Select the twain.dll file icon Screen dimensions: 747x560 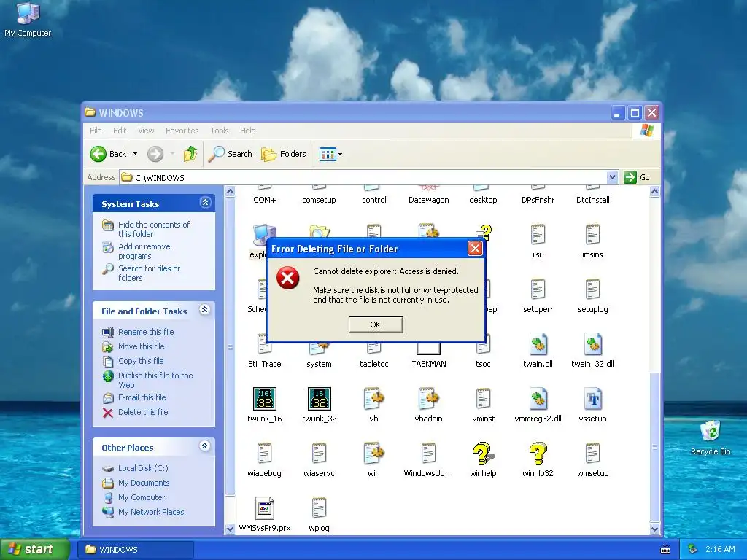pos(538,344)
